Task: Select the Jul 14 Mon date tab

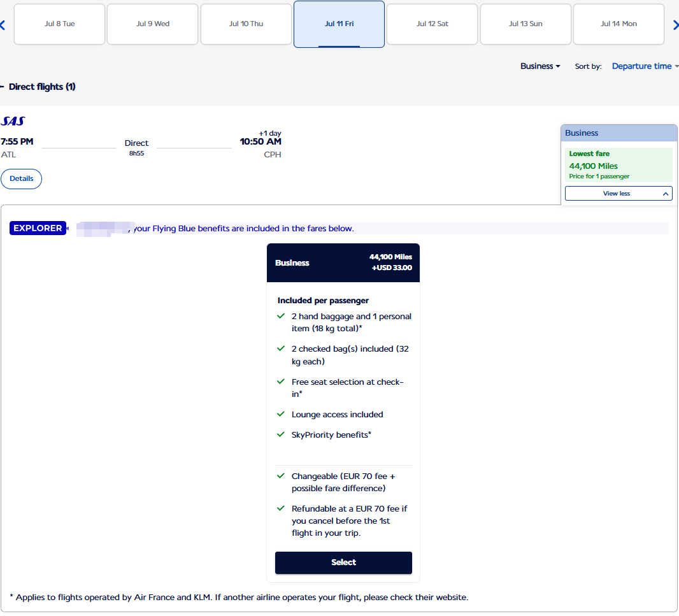Action: click(619, 24)
